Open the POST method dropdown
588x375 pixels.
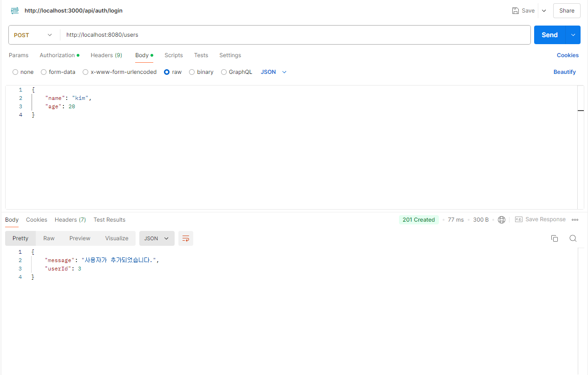34,35
